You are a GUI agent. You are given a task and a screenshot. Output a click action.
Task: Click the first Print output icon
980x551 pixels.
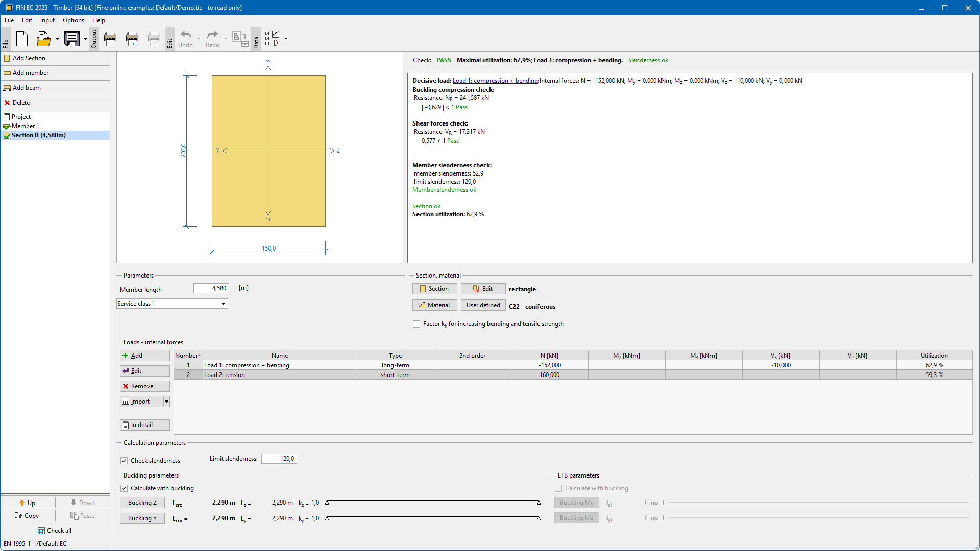coord(110,39)
